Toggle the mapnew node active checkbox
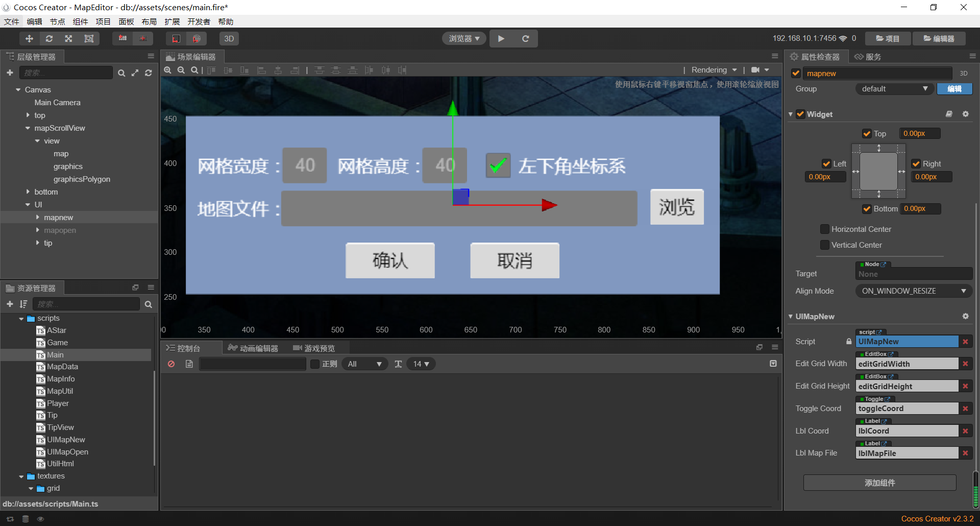This screenshot has width=980, height=526. pyautogui.click(x=796, y=74)
